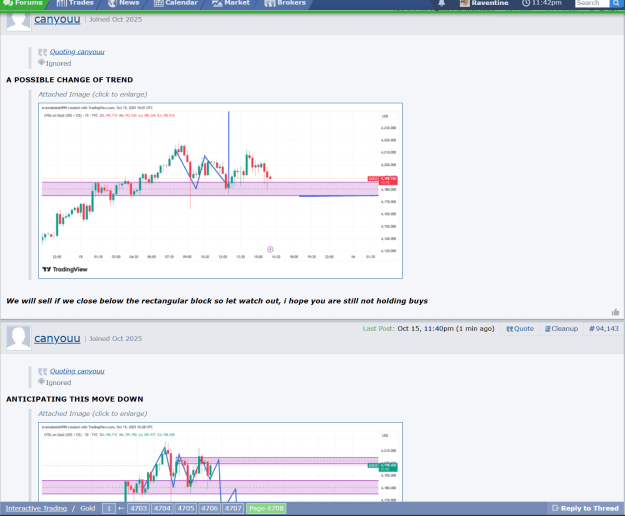
Task: Click first post's canyouu avatar
Action: pos(18,21)
